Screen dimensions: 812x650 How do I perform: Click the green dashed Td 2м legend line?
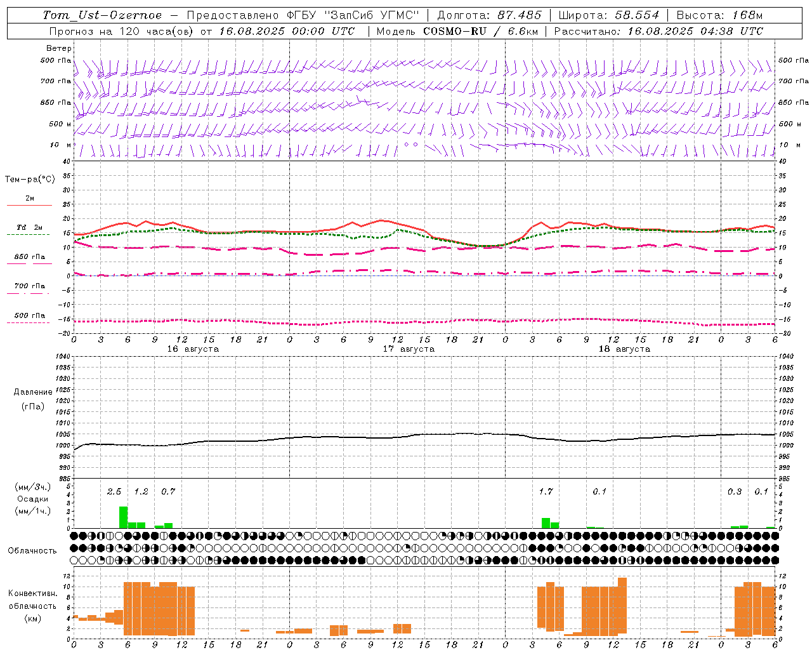point(29,234)
